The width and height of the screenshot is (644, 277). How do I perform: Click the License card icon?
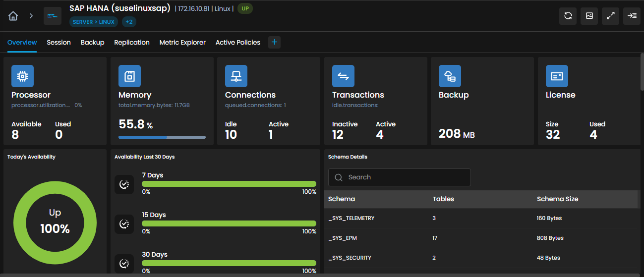point(557,76)
